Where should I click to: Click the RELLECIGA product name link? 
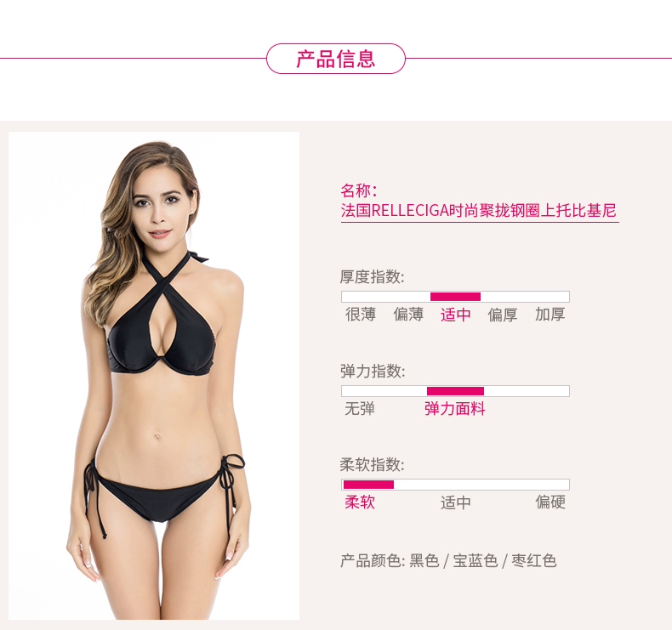point(479,211)
